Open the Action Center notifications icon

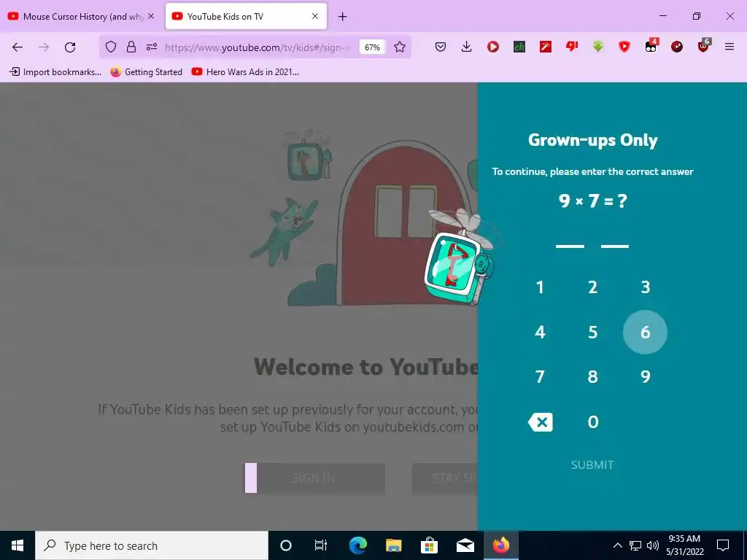pyautogui.click(x=723, y=545)
